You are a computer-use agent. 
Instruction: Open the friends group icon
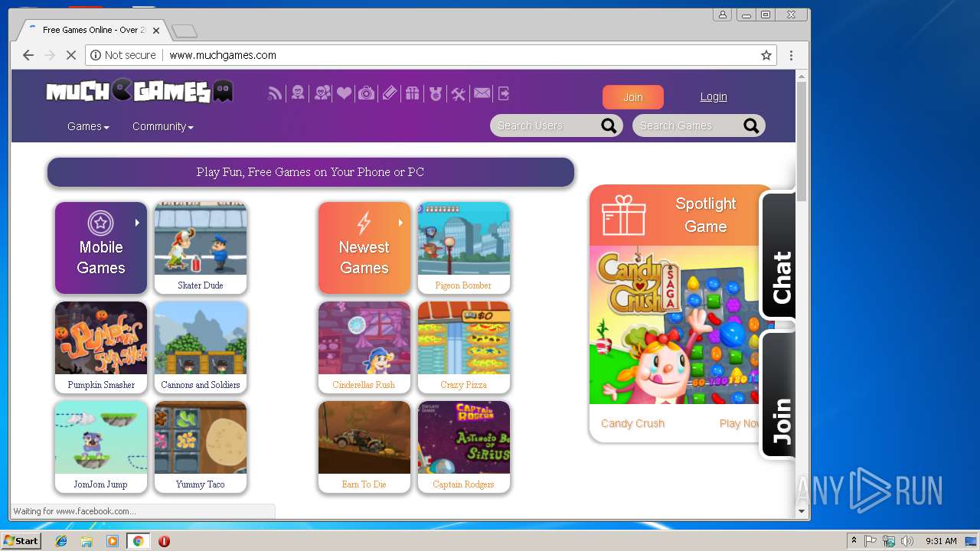point(323,93)
